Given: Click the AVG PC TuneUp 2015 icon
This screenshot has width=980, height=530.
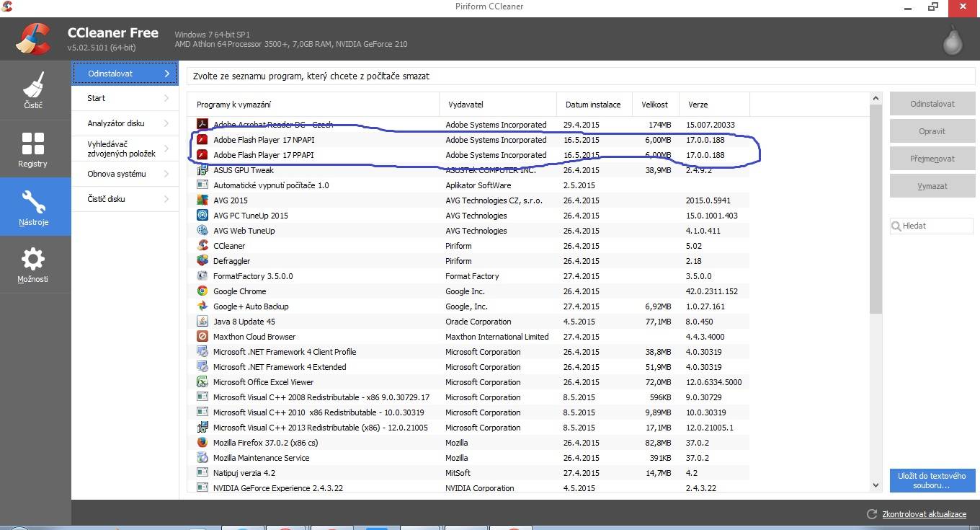Looking at the screenshot, I should (x=202, y=216).
